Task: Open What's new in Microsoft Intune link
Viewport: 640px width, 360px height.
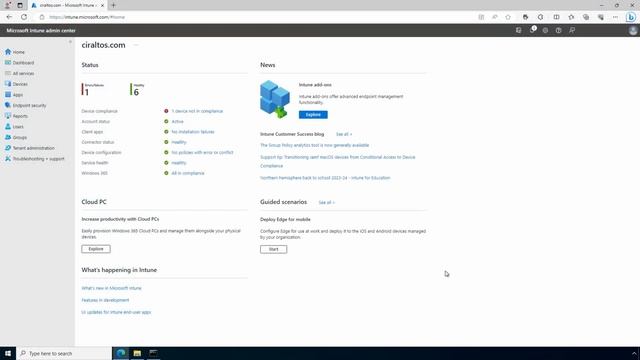Action: (111, 288)
